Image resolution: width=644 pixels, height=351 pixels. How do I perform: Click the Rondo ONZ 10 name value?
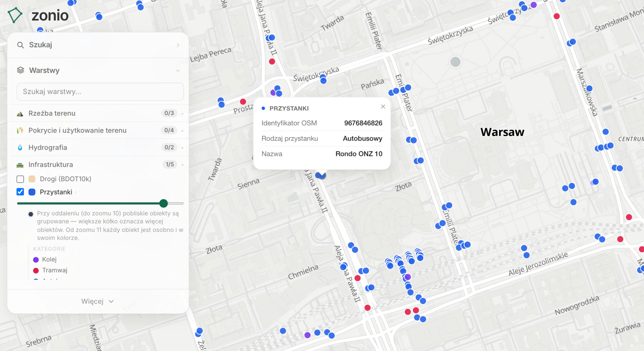[359, 154]
